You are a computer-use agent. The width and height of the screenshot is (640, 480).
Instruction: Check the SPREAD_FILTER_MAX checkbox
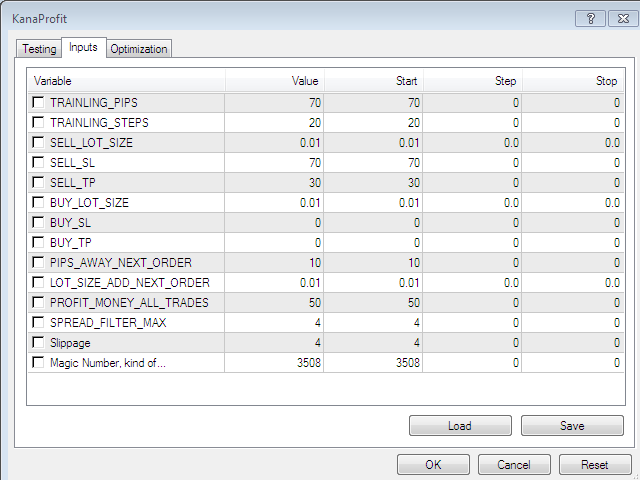click(x=38, y=322)
